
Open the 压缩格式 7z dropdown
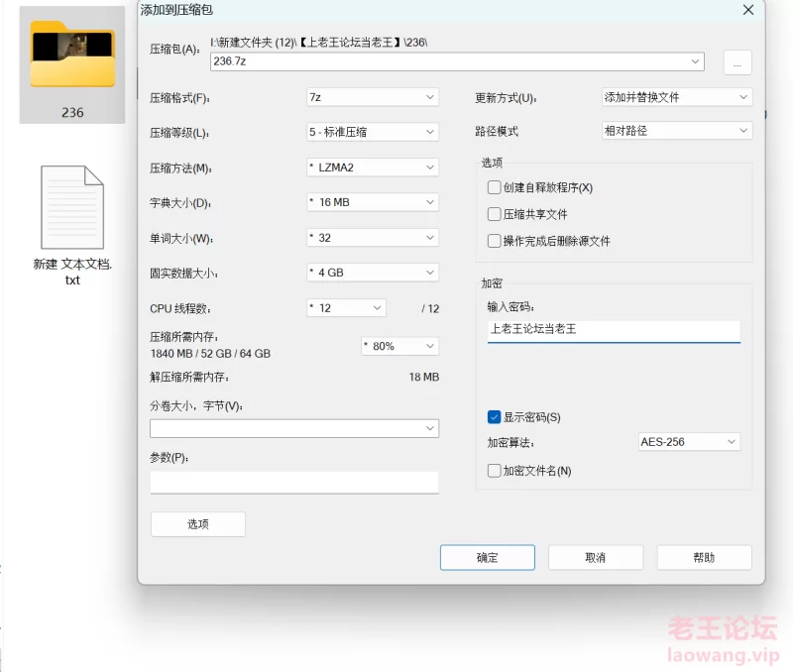(373, 97)
